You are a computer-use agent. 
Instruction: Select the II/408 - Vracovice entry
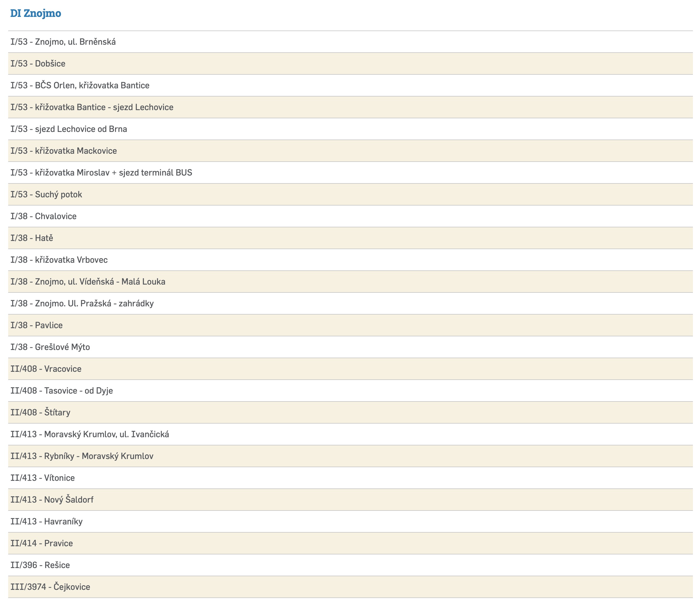coord(46,369)
